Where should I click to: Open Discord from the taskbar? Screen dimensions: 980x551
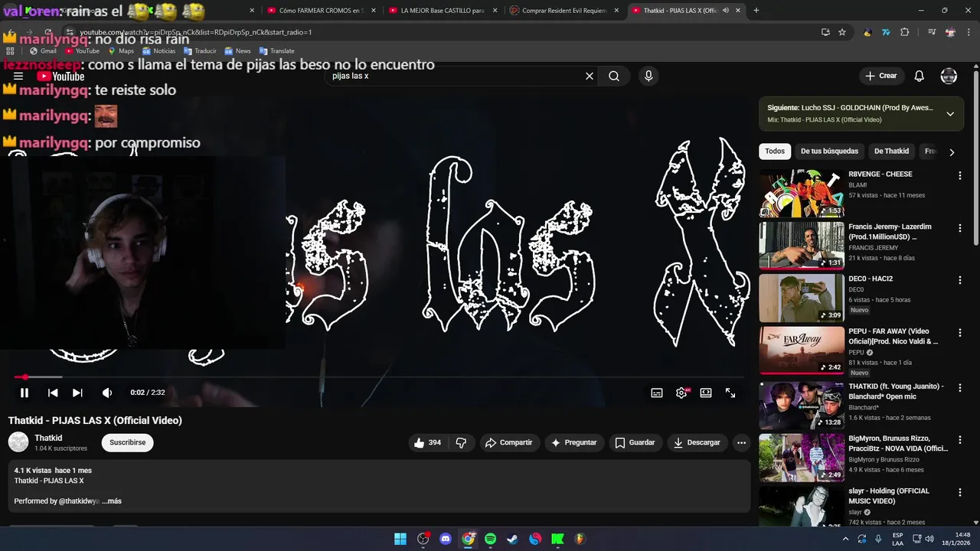point(446,539)
